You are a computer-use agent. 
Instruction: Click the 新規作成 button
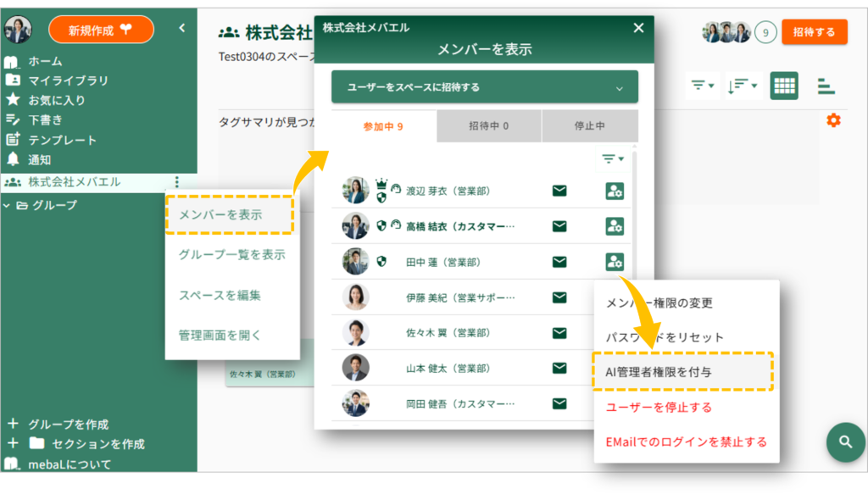[x=102, y=30]
